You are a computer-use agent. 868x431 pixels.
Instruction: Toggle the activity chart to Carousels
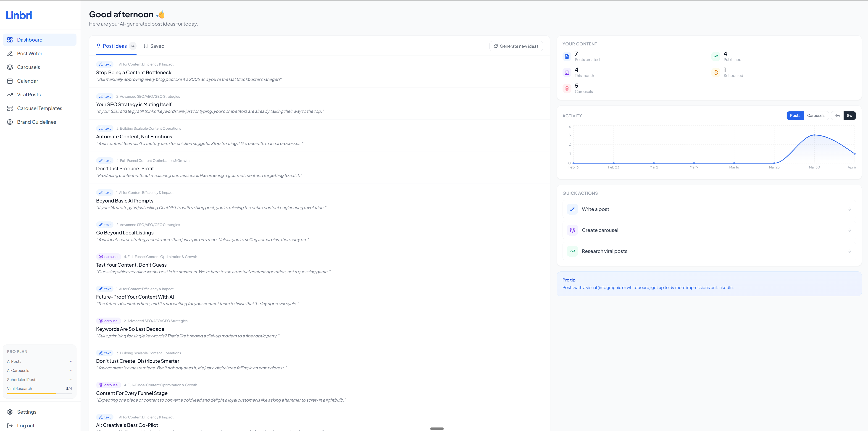816,116
